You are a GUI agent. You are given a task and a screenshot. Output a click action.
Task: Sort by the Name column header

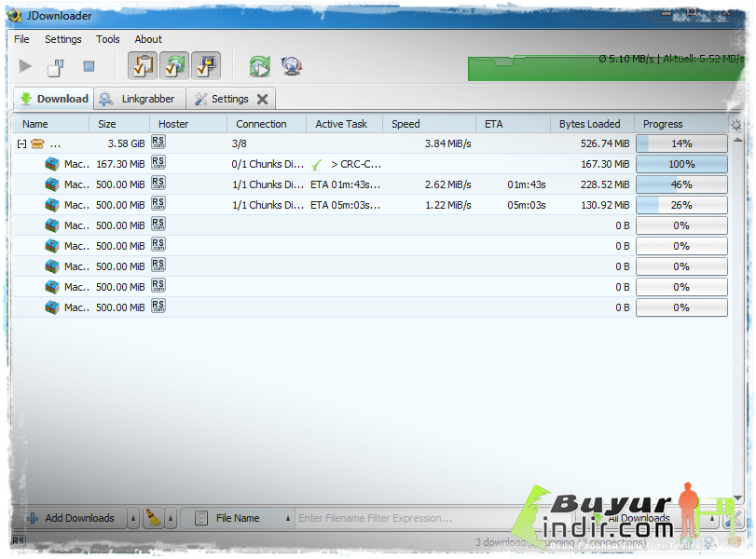click(x=50, y=124)
